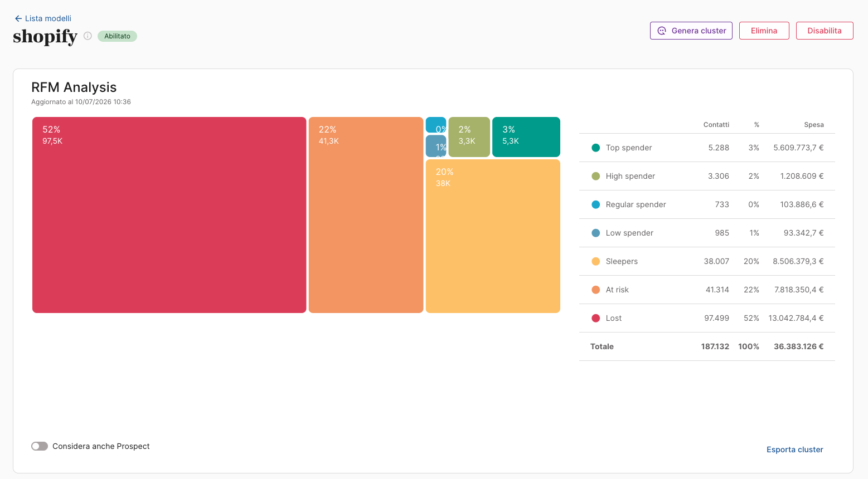Click the Lost red legend dot
The height and width of the screenshot is (479, 868).
[595, 318]
